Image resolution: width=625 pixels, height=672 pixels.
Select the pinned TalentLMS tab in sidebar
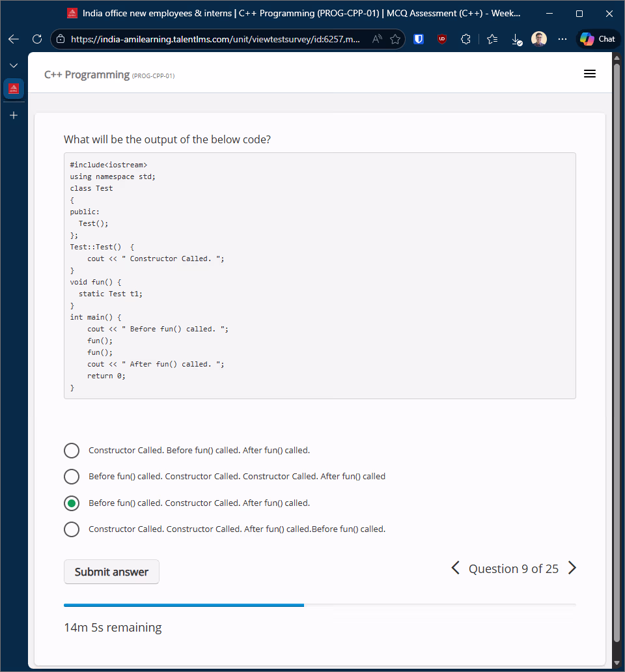pyautogui.click(x=14, y=89)
